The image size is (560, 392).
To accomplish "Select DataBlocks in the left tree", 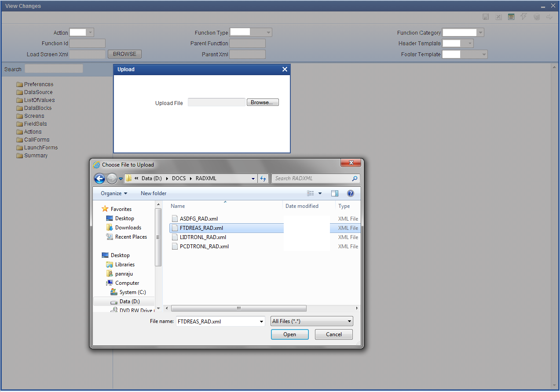I will point(34,108).
